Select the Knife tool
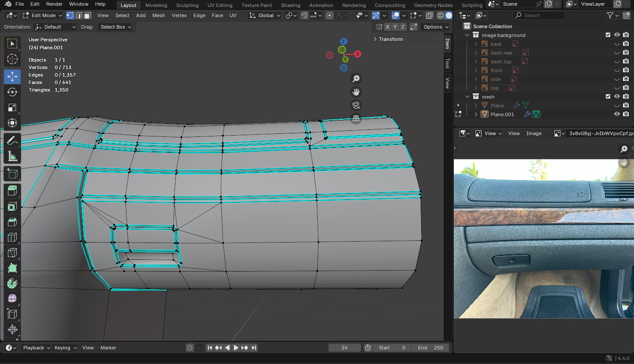The image size is (634, 364). click(x=12, y=253)
